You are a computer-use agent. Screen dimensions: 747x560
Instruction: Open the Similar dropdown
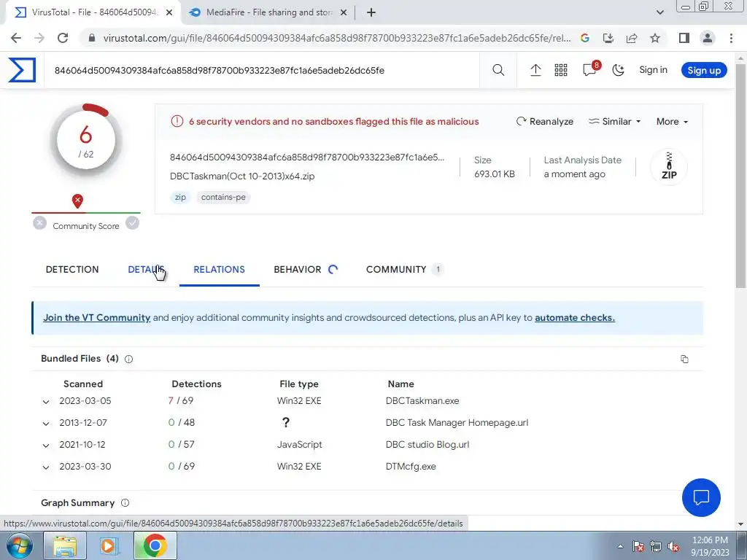(x=614, y=122)
